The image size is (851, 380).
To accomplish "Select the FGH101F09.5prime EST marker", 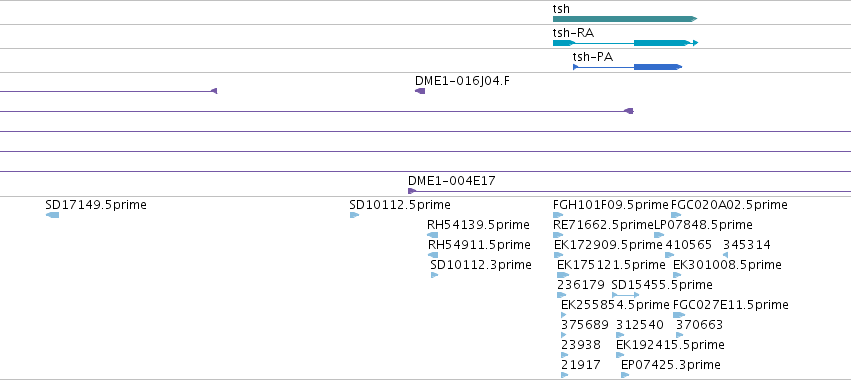I will 558,215.
